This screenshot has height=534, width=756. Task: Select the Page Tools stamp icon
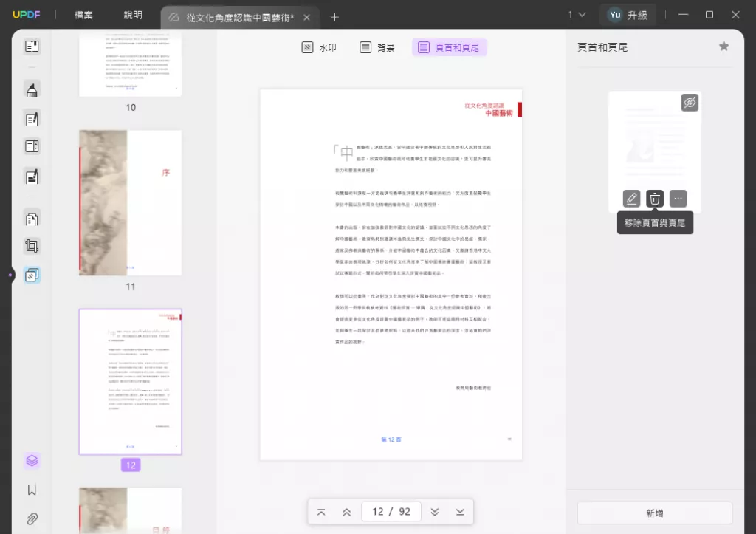[32, 275]
